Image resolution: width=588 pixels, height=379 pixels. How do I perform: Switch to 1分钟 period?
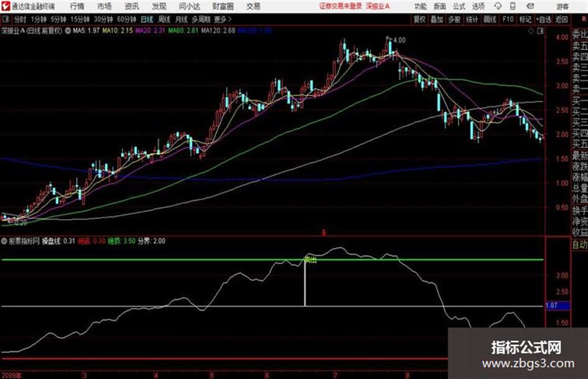point(39,19)
